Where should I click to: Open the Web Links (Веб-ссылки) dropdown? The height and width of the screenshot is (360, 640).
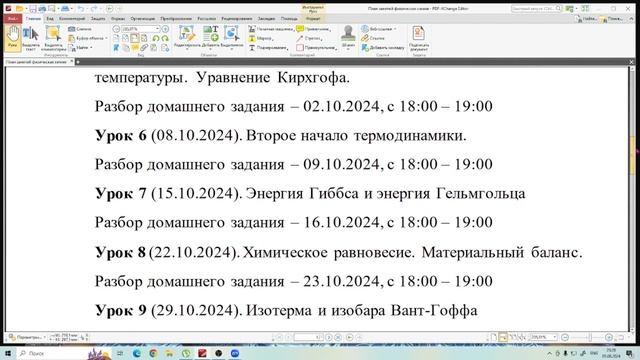(x=378, y=29)
